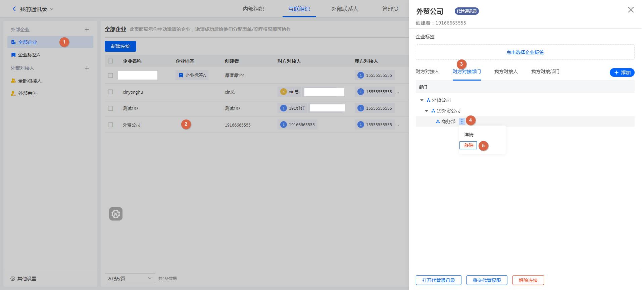The image size is (644, 290).
Task: Open 外部角色 in the sidebar
Action: (x=27, y=93)
